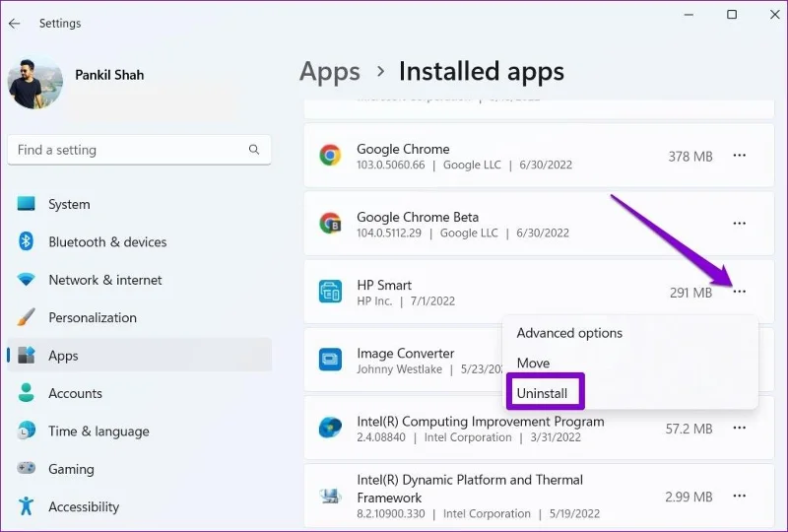Select Apps in the sidebar

[x=139, y=355]
